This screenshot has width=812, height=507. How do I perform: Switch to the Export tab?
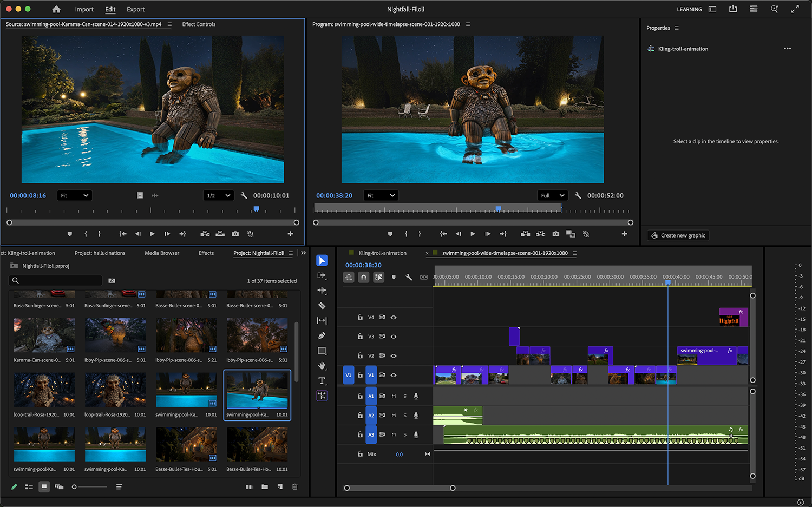click(x=135, y=9)
